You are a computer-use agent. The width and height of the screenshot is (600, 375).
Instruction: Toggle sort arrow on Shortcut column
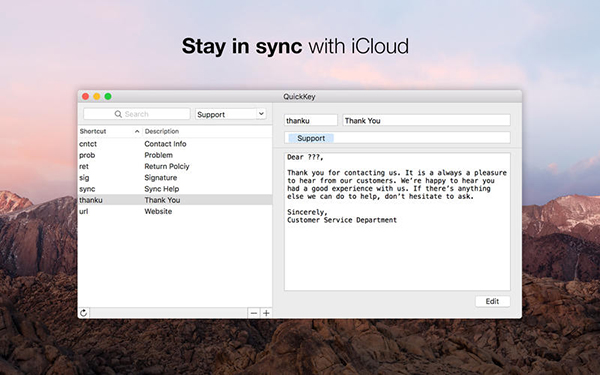tap(137, 131)
